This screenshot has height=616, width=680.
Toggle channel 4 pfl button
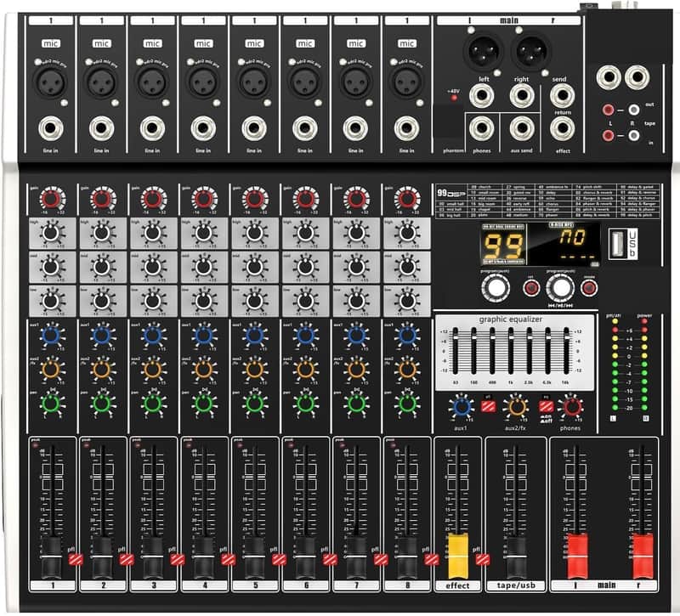[228, 560]
